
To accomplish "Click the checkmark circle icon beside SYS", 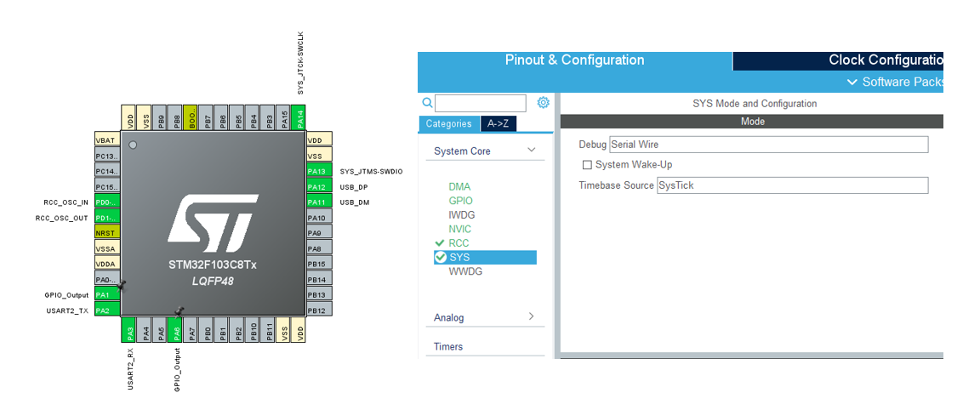I will 441,257.
